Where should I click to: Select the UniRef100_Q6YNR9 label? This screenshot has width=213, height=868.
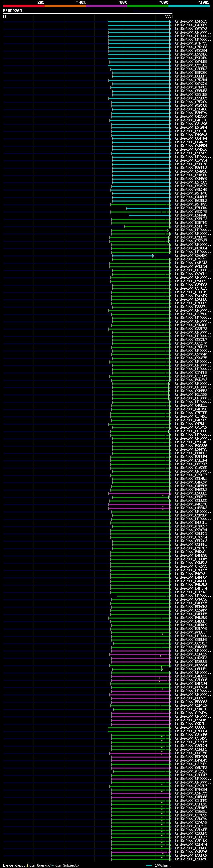click(191, 62)
